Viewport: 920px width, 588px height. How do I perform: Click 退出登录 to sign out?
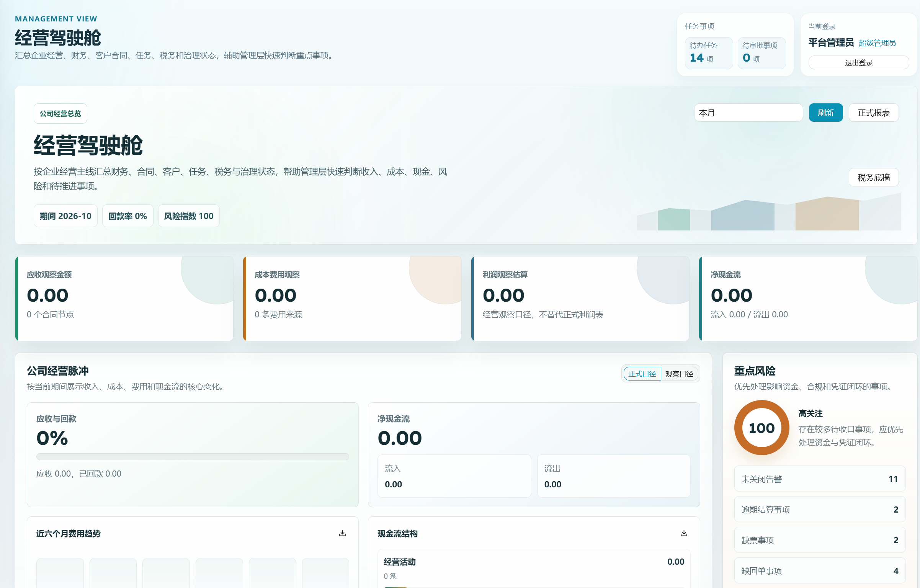pos(859,62)
